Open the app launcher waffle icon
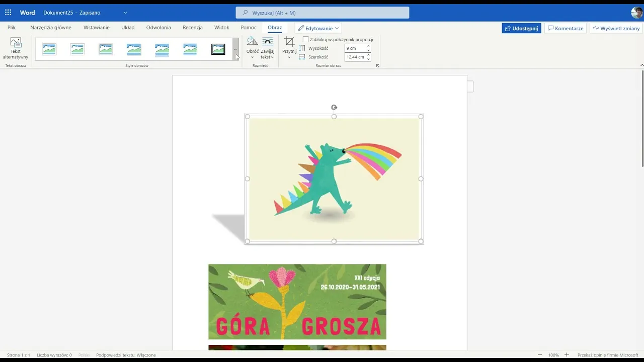 8,13
